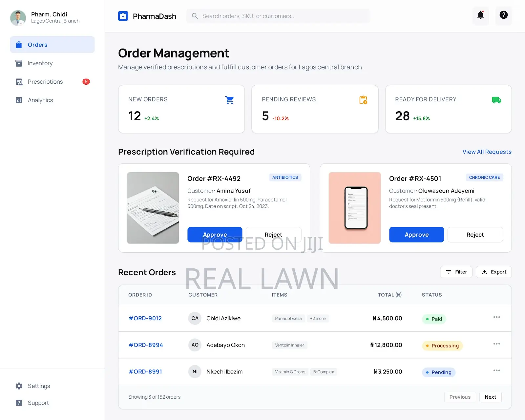The width and height of the screenshot is (525, 420).
Task: Reject order #RX-4501
Action: point(475,235)
